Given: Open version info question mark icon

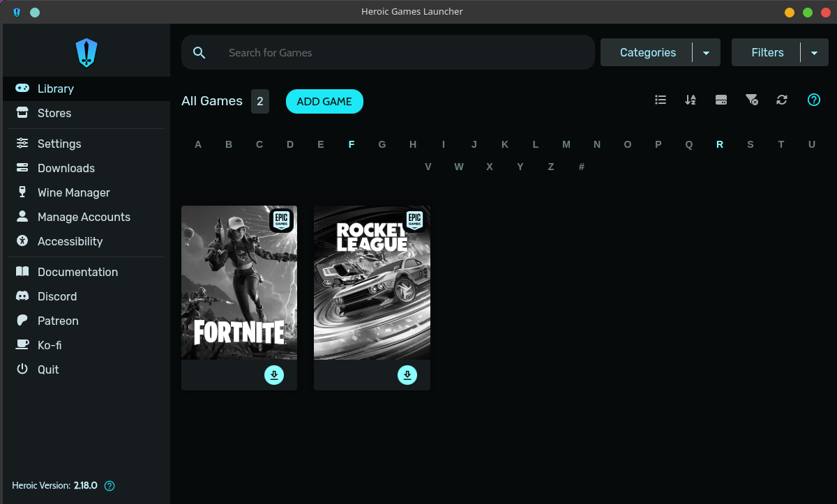Looking at the screenshot, I should pyautogui.click(x=109, y=486).
